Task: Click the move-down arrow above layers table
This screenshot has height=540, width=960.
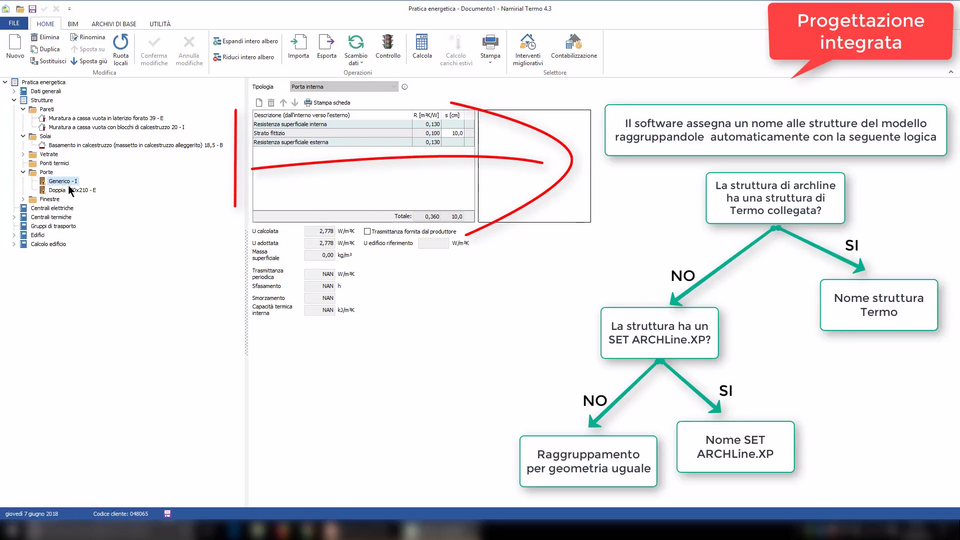Action: (294, 103)
